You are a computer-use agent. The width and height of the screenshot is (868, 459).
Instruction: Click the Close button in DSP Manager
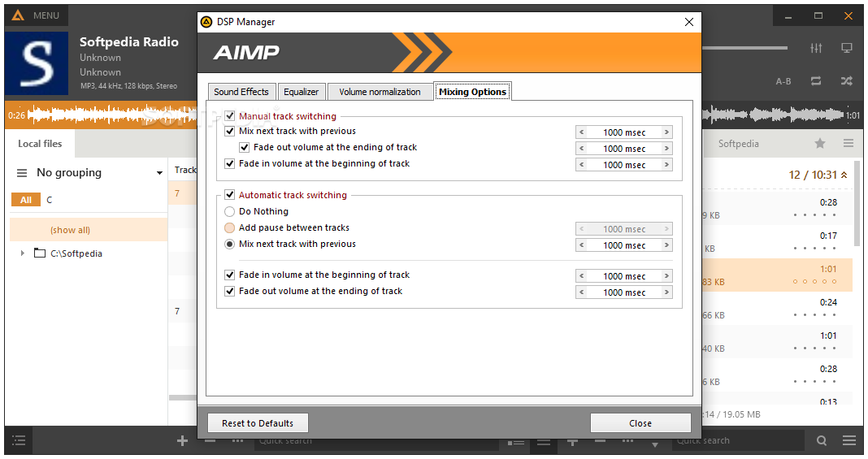pos(640,423)
